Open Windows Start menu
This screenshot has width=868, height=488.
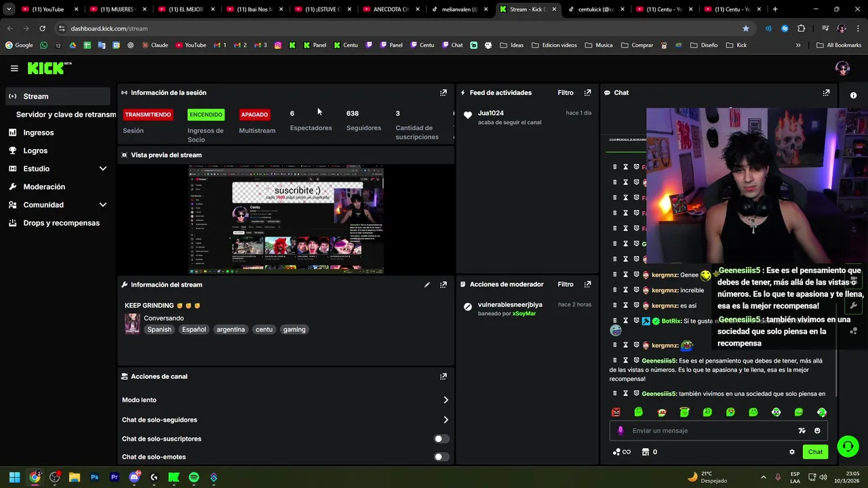pos(14,477)
